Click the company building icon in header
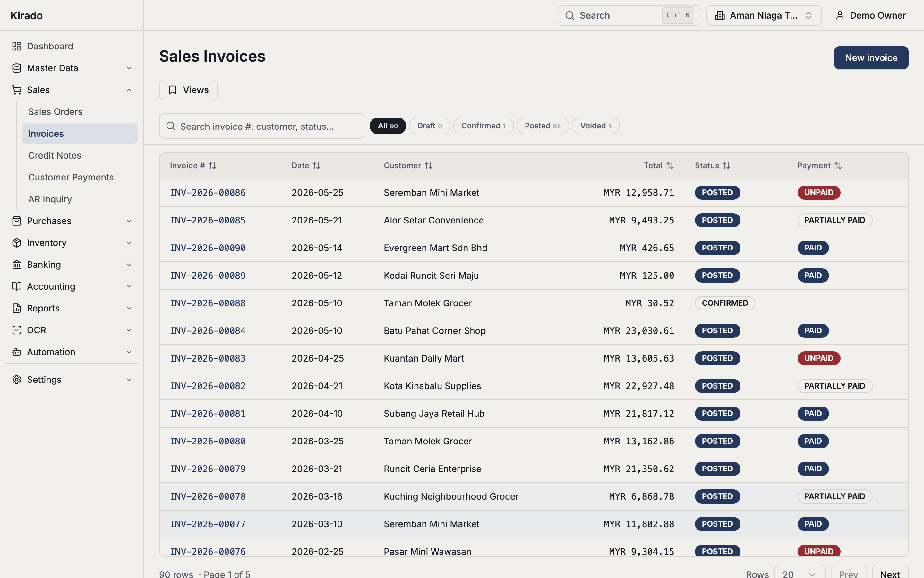This screenshot has height=578, width=924. [720, 15]
